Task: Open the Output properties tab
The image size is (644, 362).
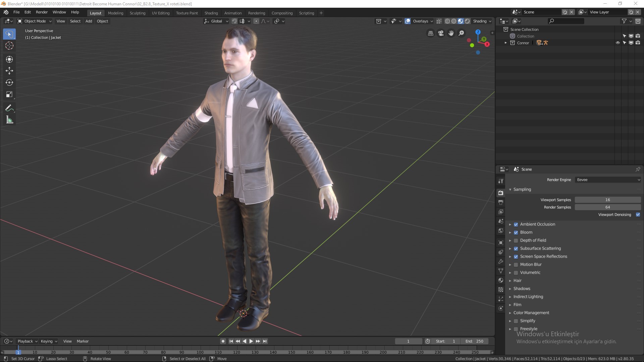Action: tap(501, 202)
